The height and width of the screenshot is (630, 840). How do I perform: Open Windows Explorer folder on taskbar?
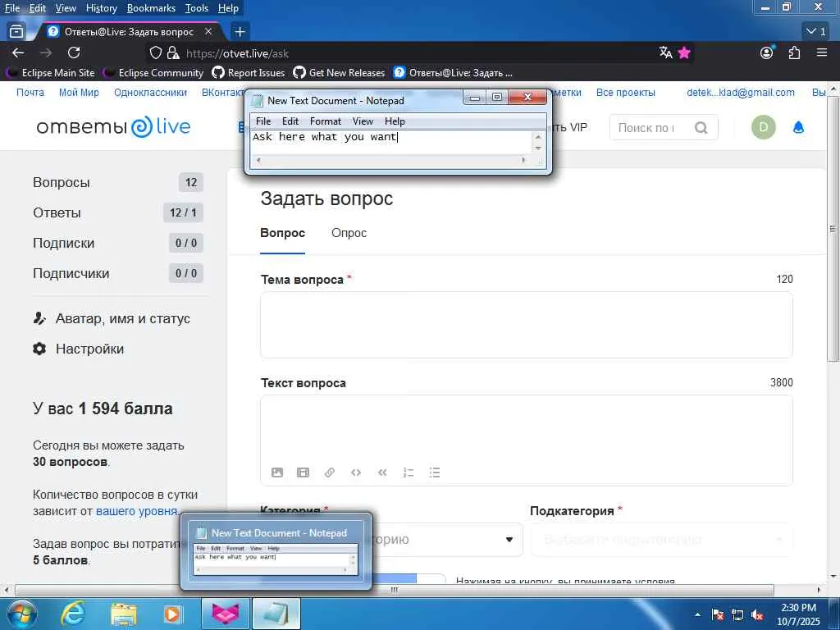[x=124, y=614]
